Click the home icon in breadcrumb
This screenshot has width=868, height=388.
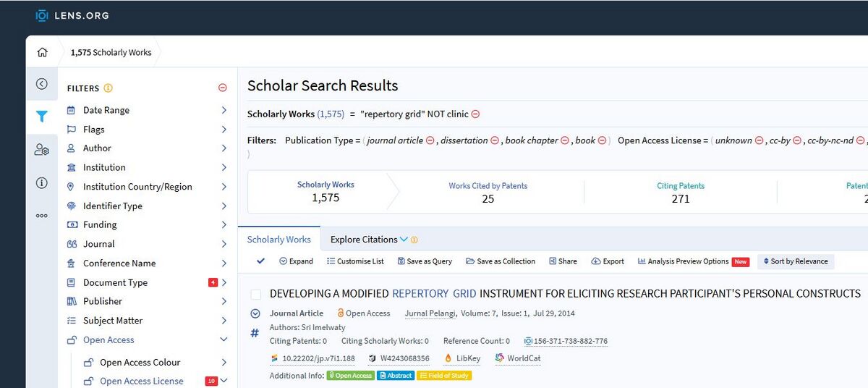(x=42, y=52)
